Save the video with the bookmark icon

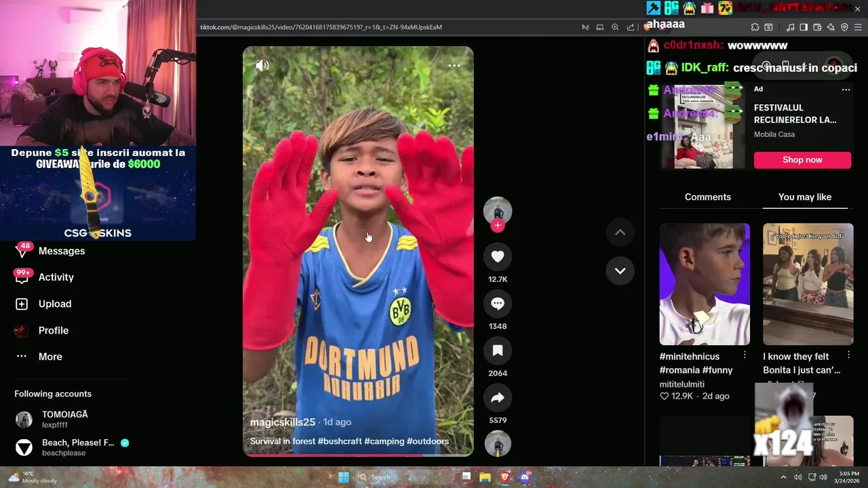tap(498, 350)
